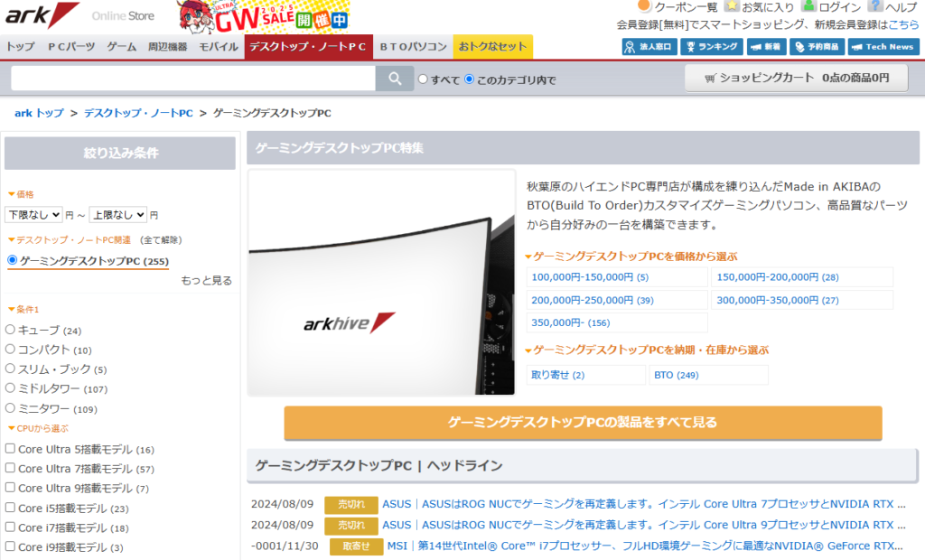The width and height of the screenshot is (925, 560).
Task: Select the ミドルタワー (107) radio option
Action: pos(10,387)
